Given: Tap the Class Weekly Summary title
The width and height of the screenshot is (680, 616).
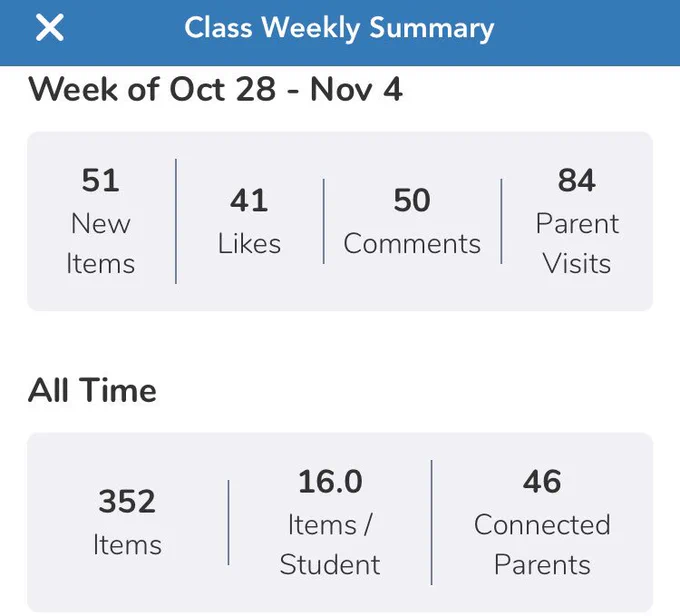Looking at the screenshot, I should point(339,28).
